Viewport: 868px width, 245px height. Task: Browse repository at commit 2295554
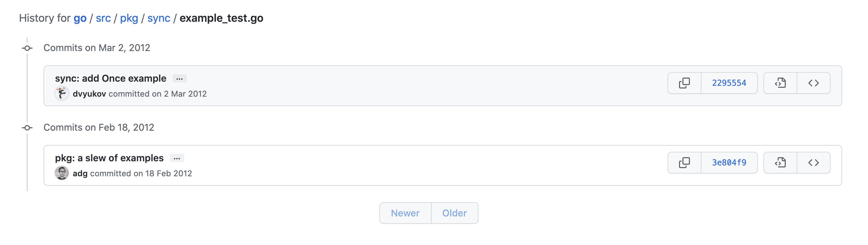(814, 83)
